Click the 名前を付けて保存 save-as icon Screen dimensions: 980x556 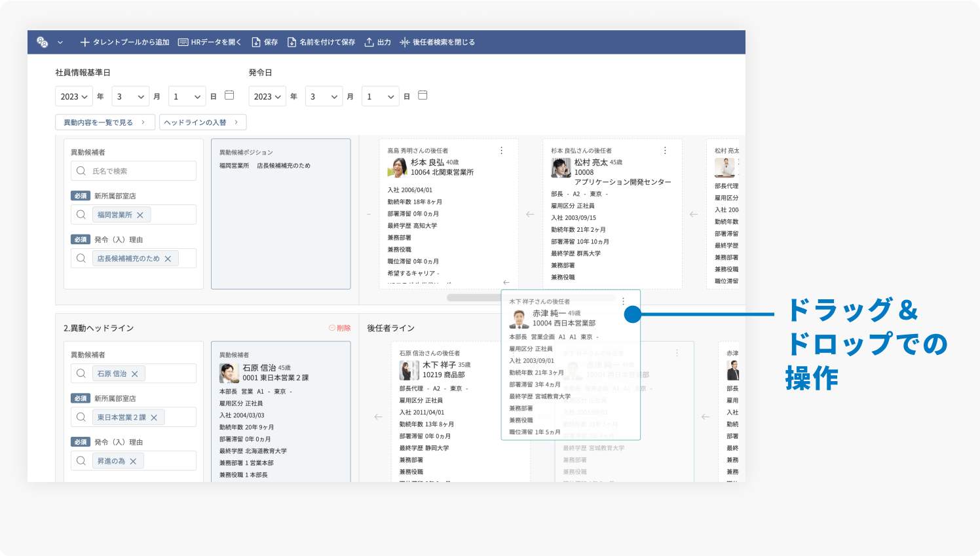click(x=291, y=42)
